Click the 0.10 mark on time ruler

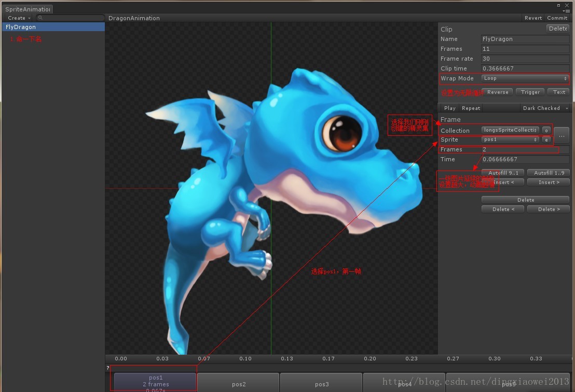tap(245, 359)
